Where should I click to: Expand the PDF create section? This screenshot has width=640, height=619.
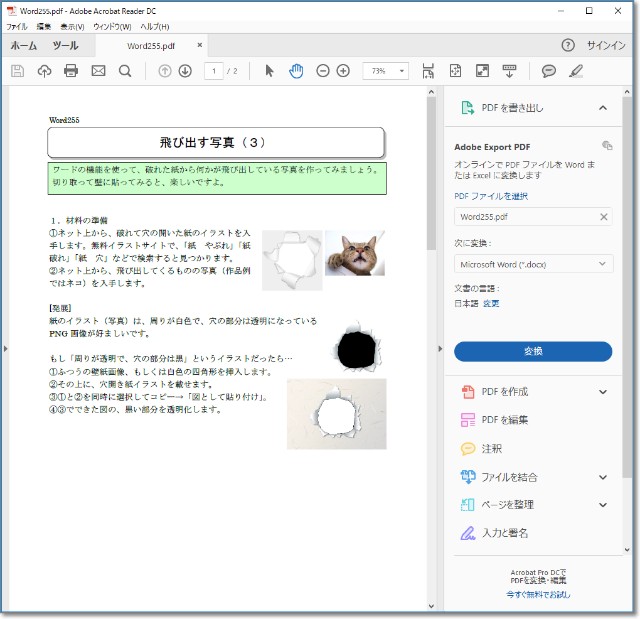[x=603, y=392]
